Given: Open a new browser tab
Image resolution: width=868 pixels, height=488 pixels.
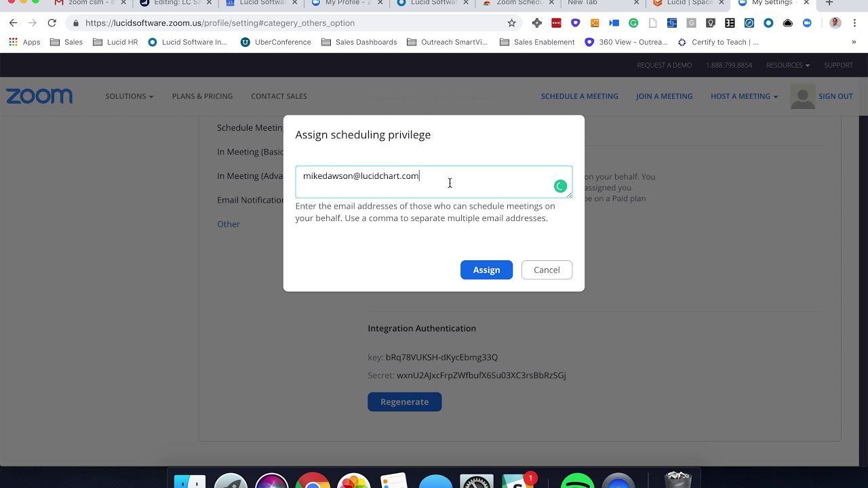Looking at the screenshot, I should point(829,3).
